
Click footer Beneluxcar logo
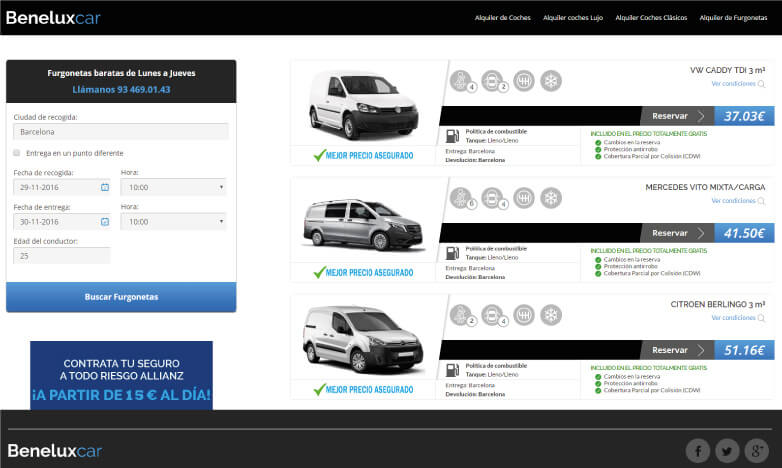54,451
